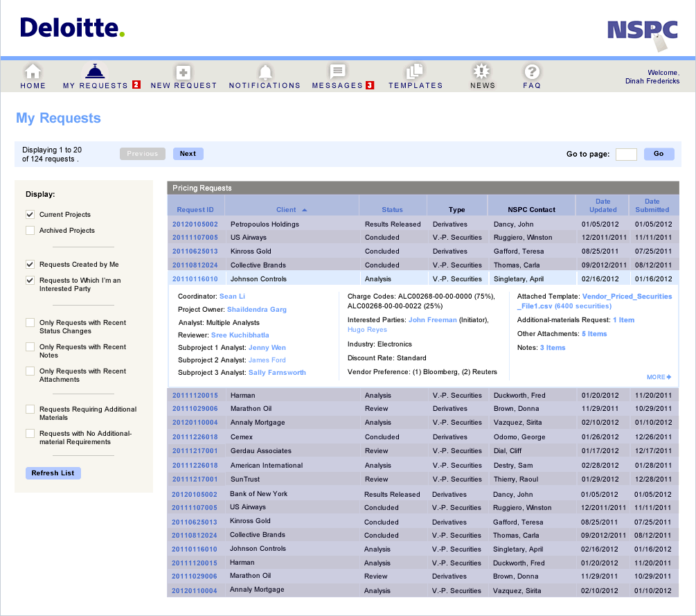Open Other Attachments 5 Items link

coord(594,334)
